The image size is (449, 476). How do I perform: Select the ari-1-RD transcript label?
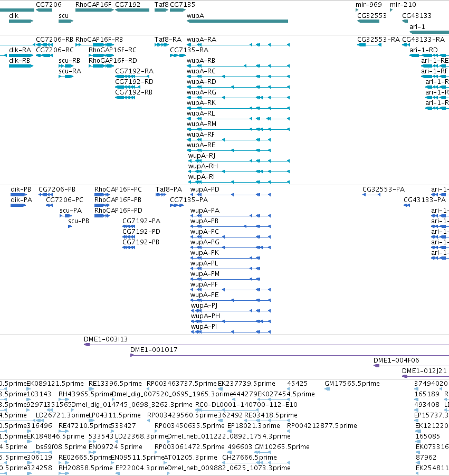coord(424,50)
